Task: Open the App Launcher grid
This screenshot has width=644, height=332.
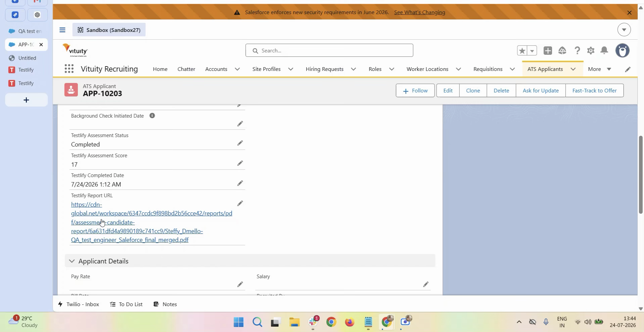Action: [69, 69]
